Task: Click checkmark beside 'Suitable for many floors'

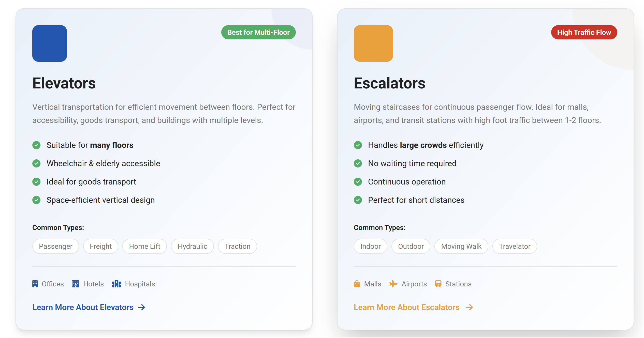Action: pos(36,145)
